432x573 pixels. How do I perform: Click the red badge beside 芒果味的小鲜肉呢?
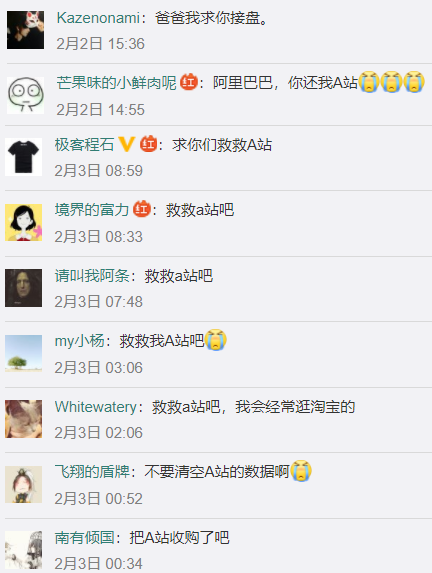point(189,82)
